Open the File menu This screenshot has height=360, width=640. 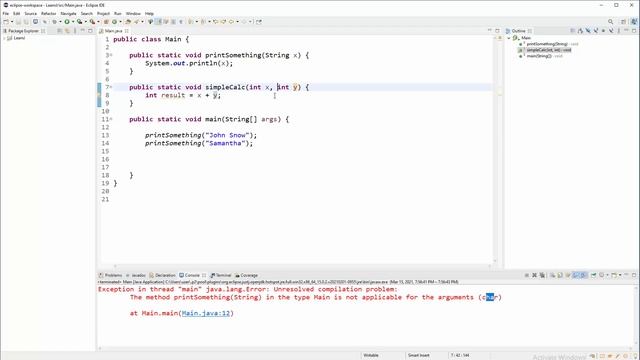point(5,13)
